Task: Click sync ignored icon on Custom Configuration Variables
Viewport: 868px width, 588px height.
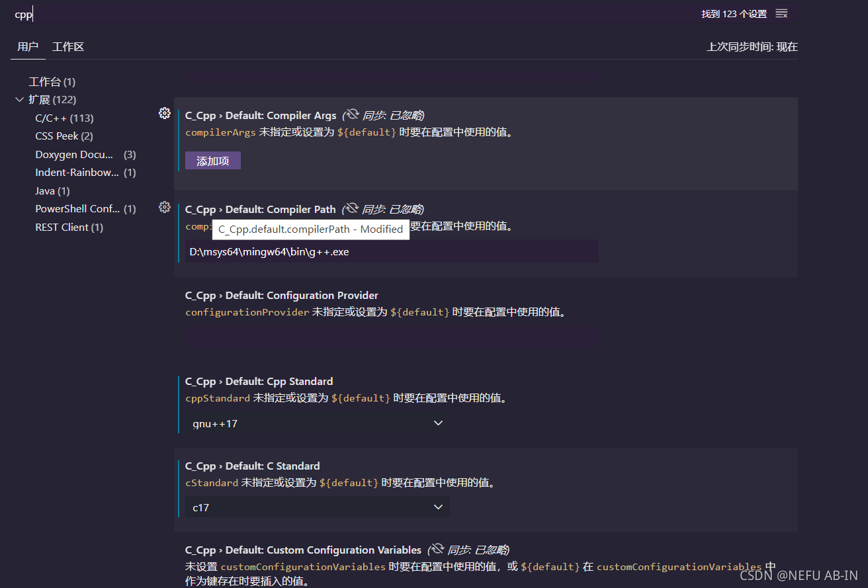Action: point(436,549)
